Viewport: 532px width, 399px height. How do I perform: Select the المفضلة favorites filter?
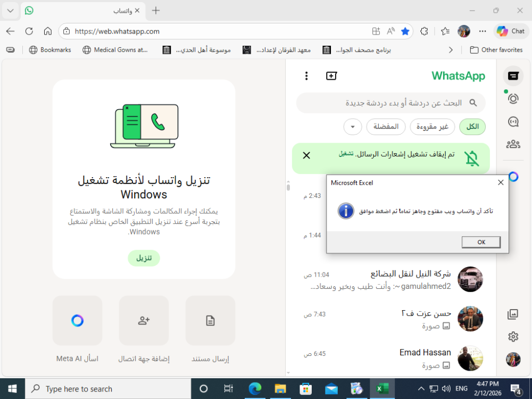(x=386, y=127)
